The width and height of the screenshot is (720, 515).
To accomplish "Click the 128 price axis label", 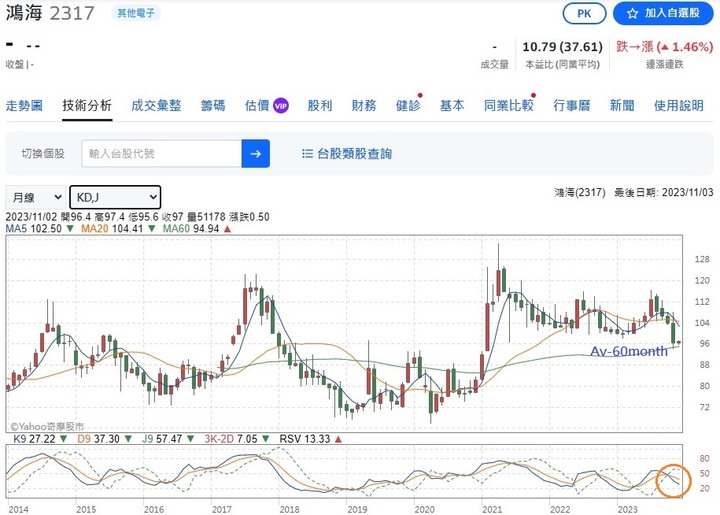I will (x=702, y=259).
